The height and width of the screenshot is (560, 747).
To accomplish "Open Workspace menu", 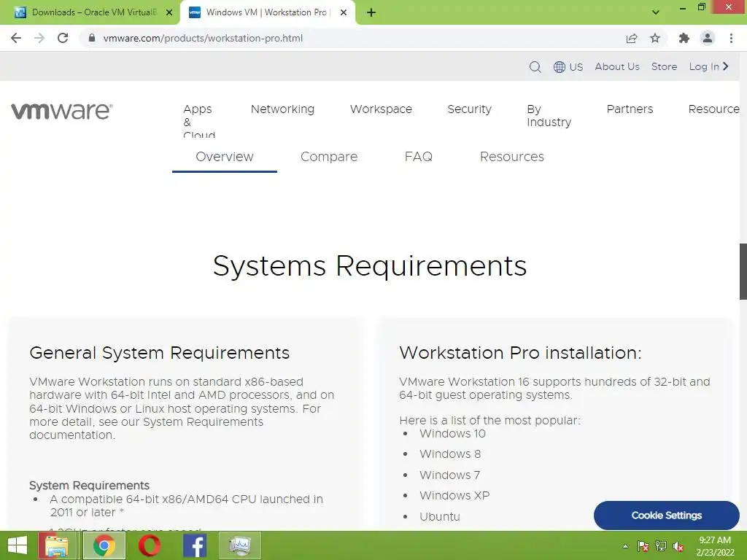I will tap(381, 109).
